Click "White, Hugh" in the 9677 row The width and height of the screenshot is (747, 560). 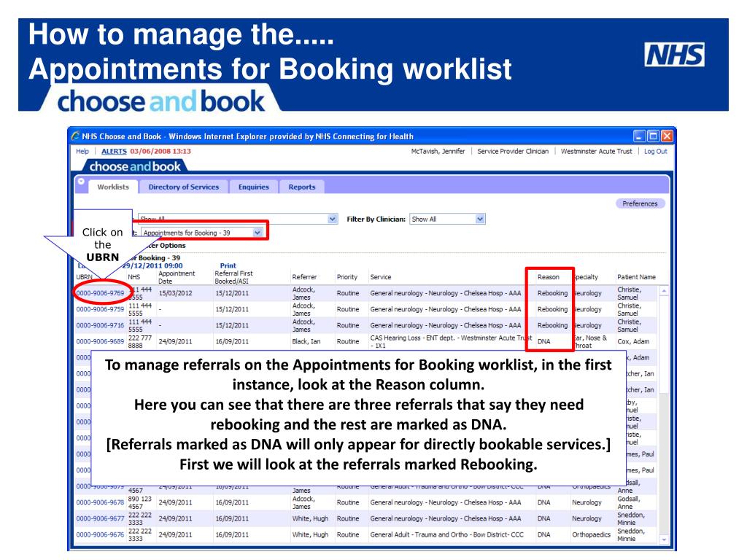[x=310, y=518]
